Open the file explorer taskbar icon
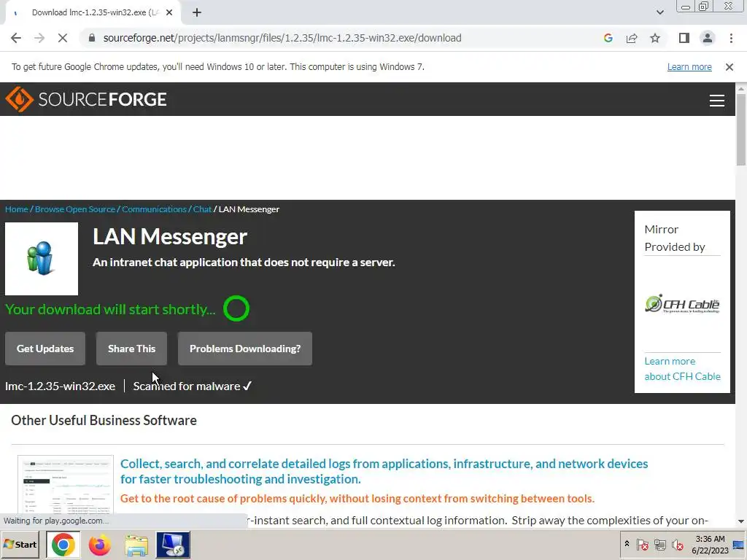This screenshot has width=747, height=560. [x=136, y=545]
